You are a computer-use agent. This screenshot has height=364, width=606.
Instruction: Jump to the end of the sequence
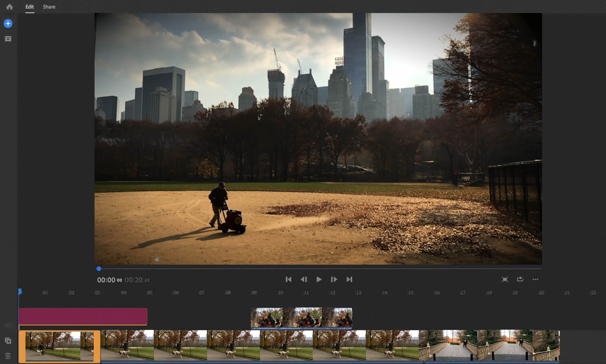click(x=349, y=279)
